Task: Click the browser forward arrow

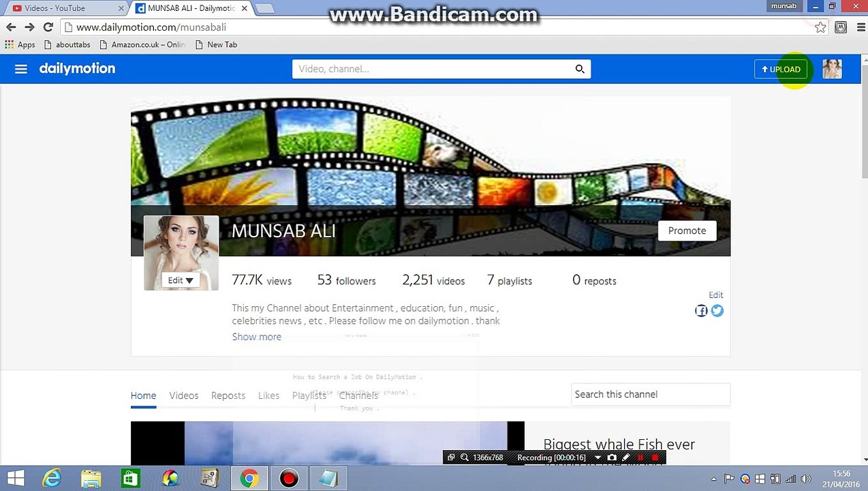Action: [x=29, y=27]
